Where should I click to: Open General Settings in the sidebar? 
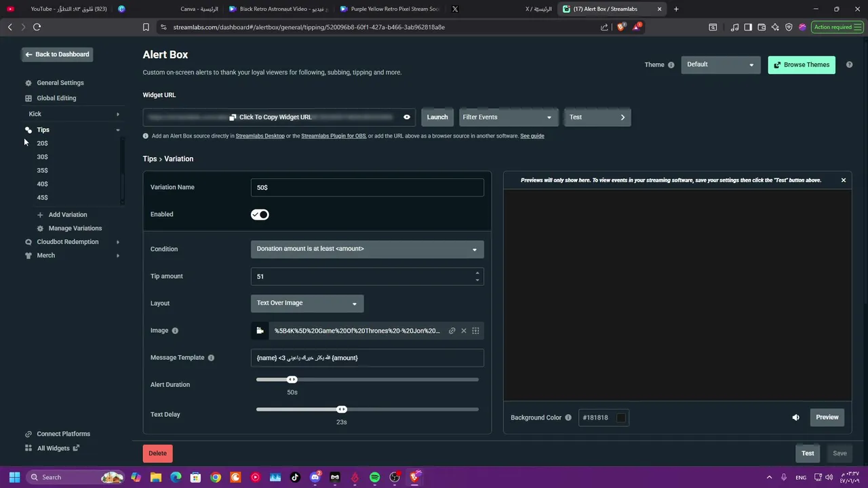[x=60, y=83]
